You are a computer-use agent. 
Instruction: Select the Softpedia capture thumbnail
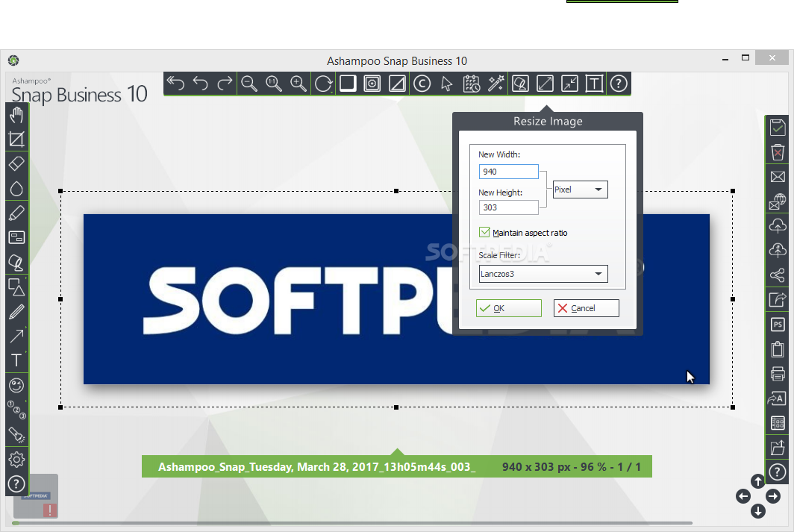coord(36,496)
